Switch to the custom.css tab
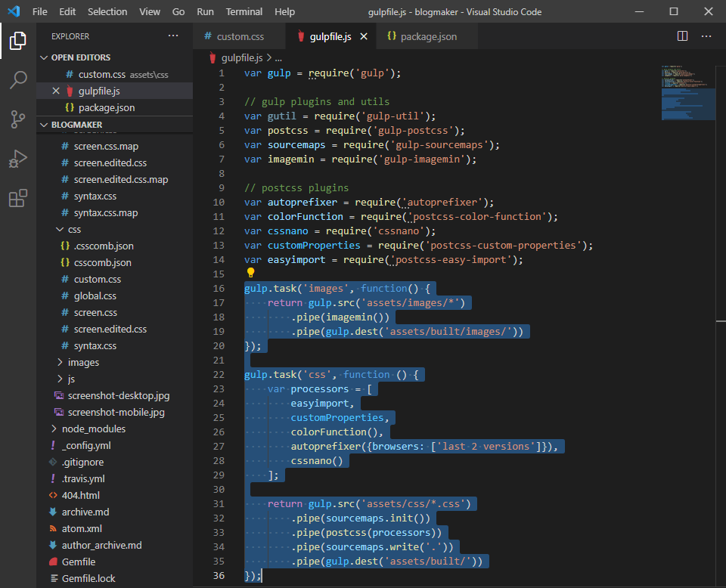 coord(240,36)
